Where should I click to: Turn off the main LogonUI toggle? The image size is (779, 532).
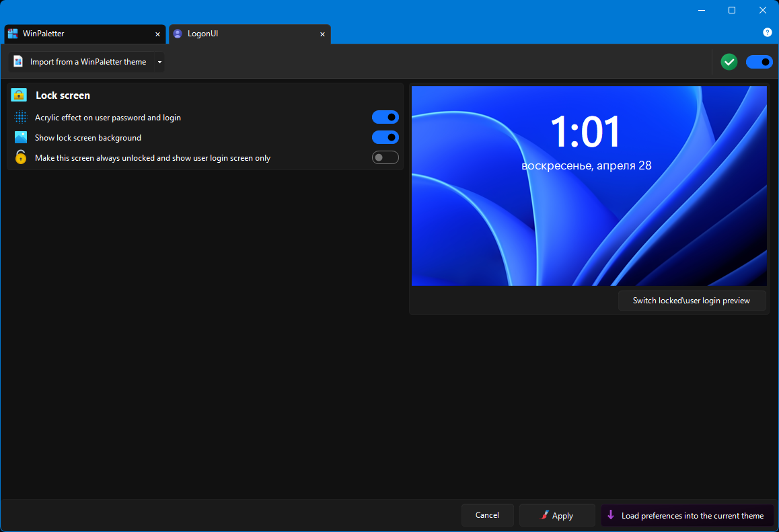[759, 62]
